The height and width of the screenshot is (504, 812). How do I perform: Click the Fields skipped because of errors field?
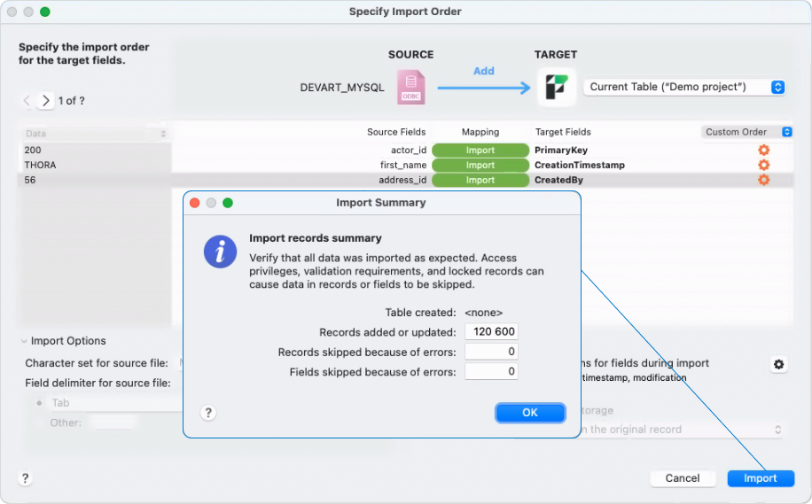point(491,371)
